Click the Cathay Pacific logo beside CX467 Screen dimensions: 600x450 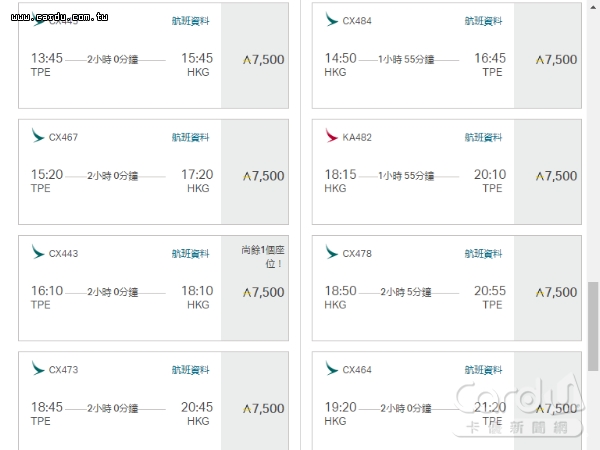point(38,135)
